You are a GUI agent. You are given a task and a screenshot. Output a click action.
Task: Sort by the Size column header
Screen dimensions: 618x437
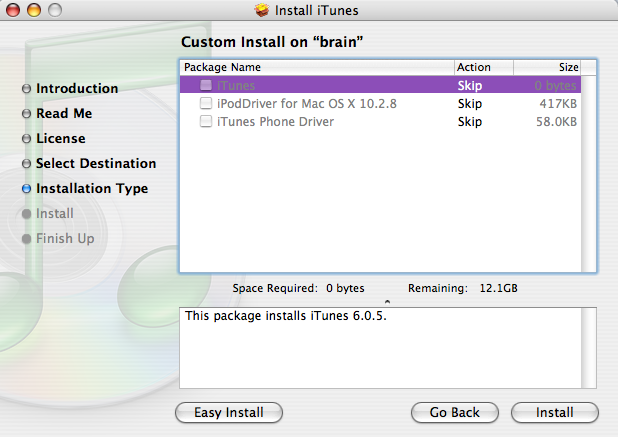[547, 67]
